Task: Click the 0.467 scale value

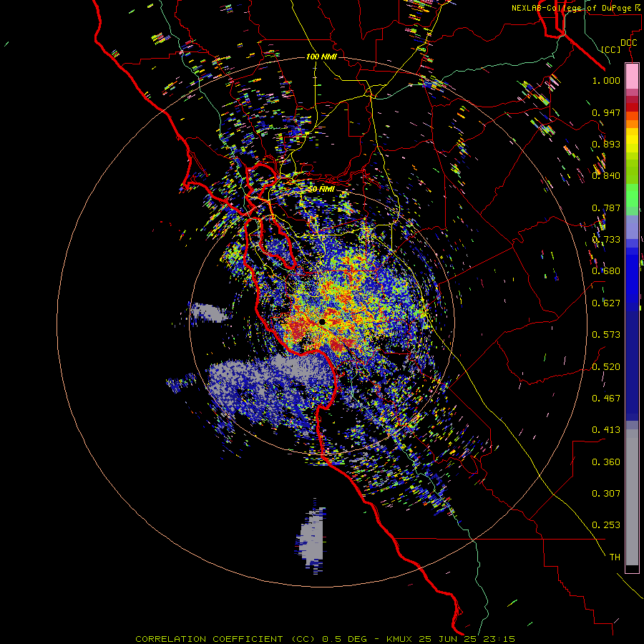Action: (x=606, y=399)
